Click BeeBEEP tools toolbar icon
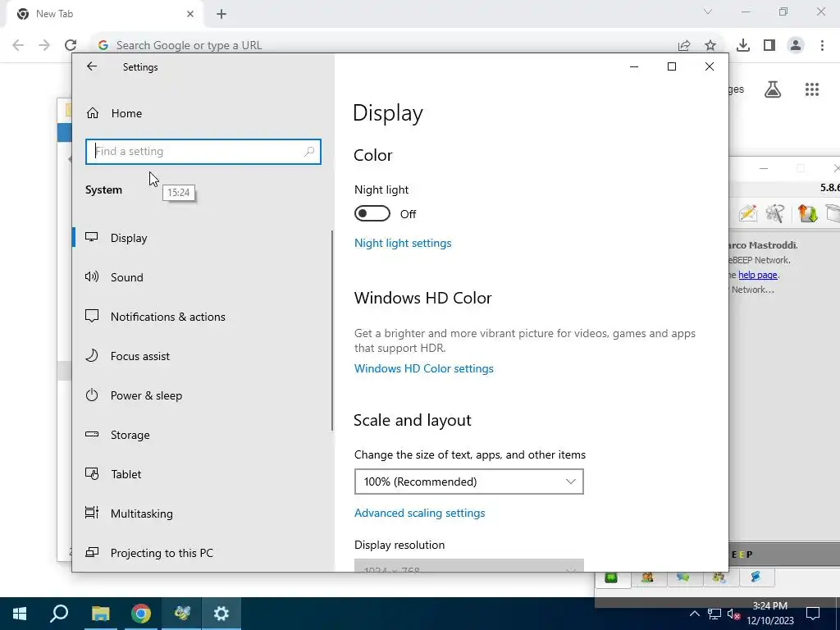The height and width of the screenshot is (630, 840). pyautogui.click(x=775, y=213)
